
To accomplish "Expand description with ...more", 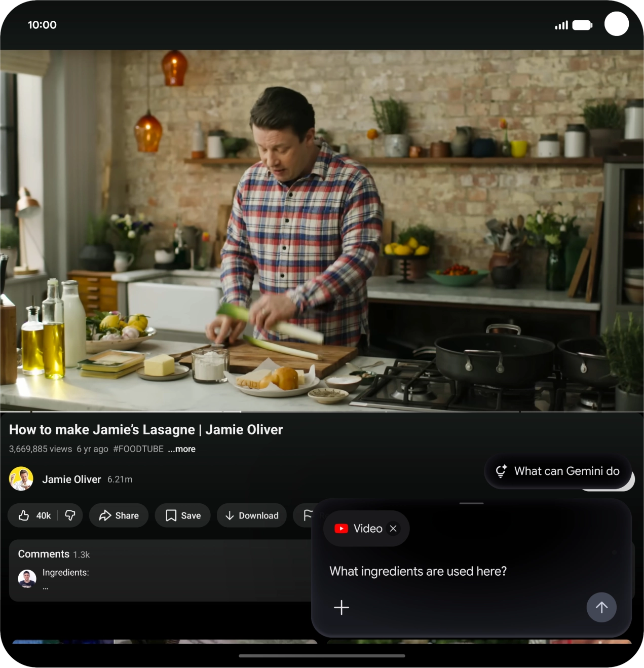I will 182,449.
